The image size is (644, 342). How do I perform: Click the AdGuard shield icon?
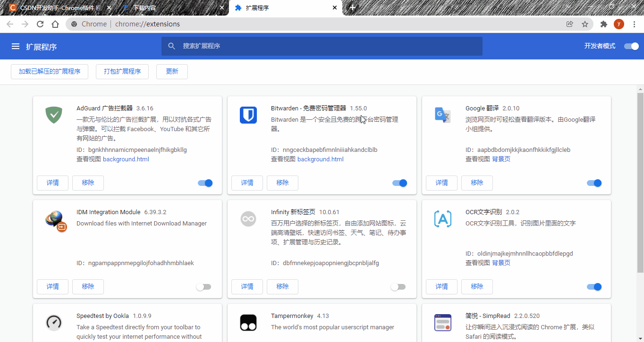(53, 115)
